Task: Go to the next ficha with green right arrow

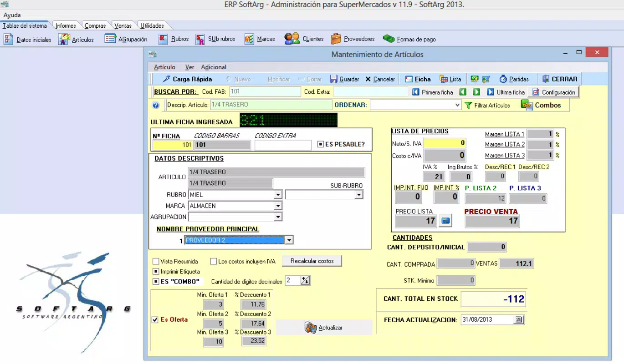Action: pyautogui.click(x=476, y=92)
